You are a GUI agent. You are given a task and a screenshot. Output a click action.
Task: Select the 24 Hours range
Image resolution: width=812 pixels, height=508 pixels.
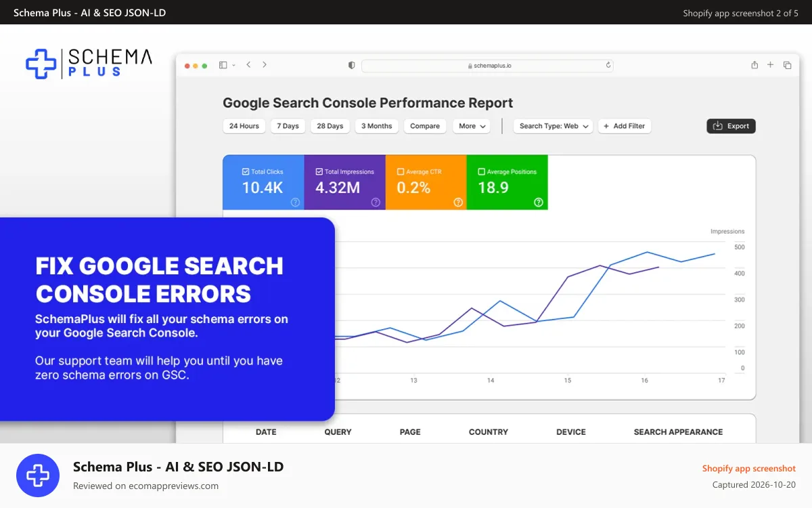[x=244, y=126]
